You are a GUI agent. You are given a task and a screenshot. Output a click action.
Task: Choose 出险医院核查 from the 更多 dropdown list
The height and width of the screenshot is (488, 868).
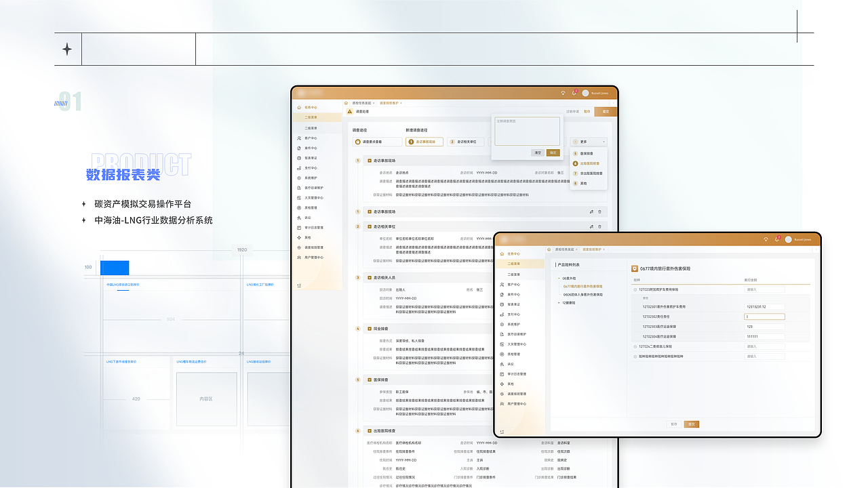point(588,163)
